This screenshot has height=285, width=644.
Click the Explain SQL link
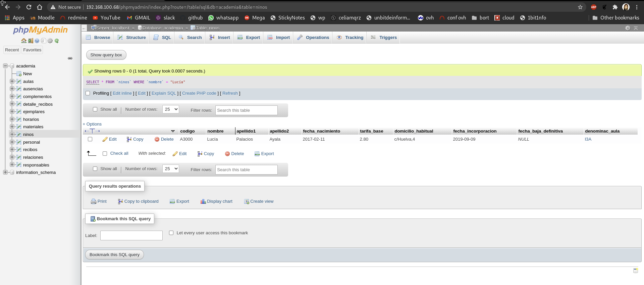coord(164,93)
